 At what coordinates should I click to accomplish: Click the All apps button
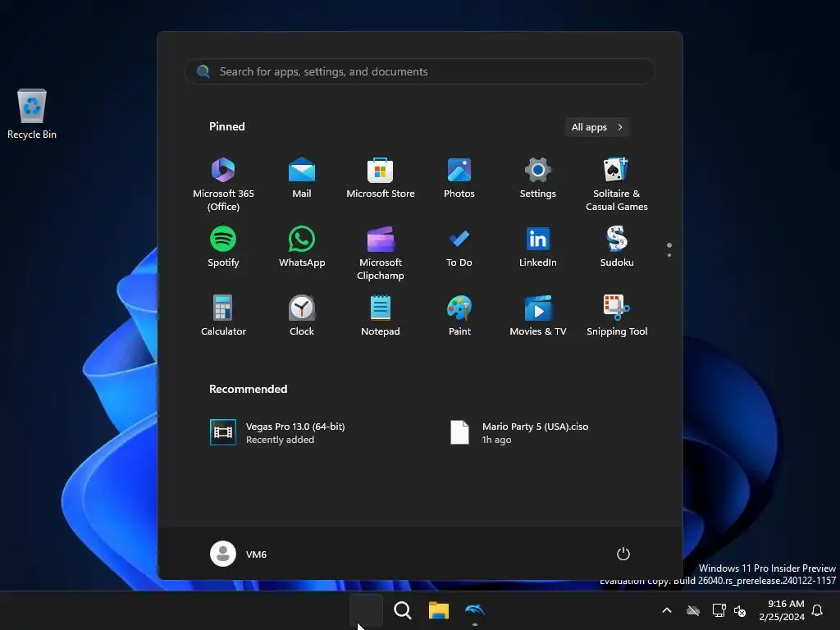[597, 127]
